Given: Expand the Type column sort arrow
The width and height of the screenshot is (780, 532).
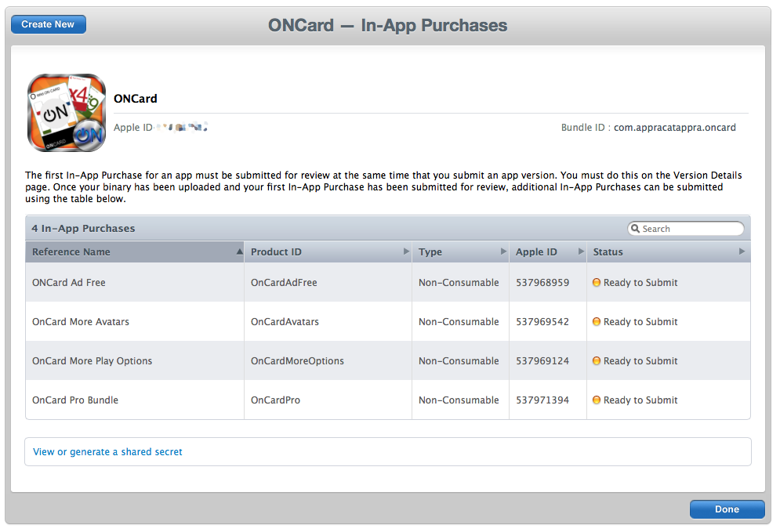Looking at the screenshot, I should pos(505,252).
